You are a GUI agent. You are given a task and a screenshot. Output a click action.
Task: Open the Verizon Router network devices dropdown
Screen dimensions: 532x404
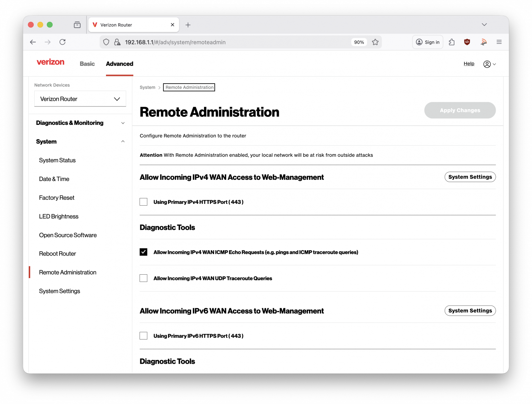tap(80, 99)
